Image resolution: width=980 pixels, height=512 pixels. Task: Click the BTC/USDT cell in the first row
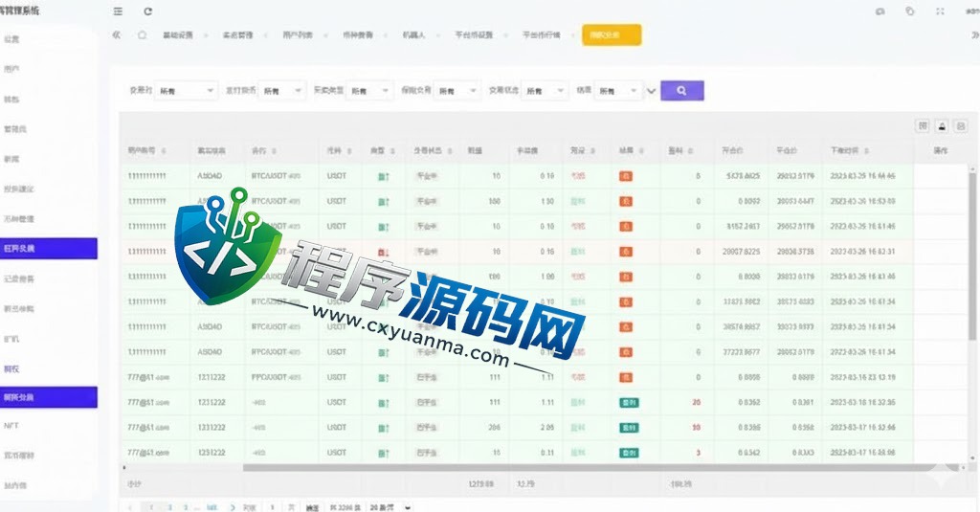tap(276, 176)
